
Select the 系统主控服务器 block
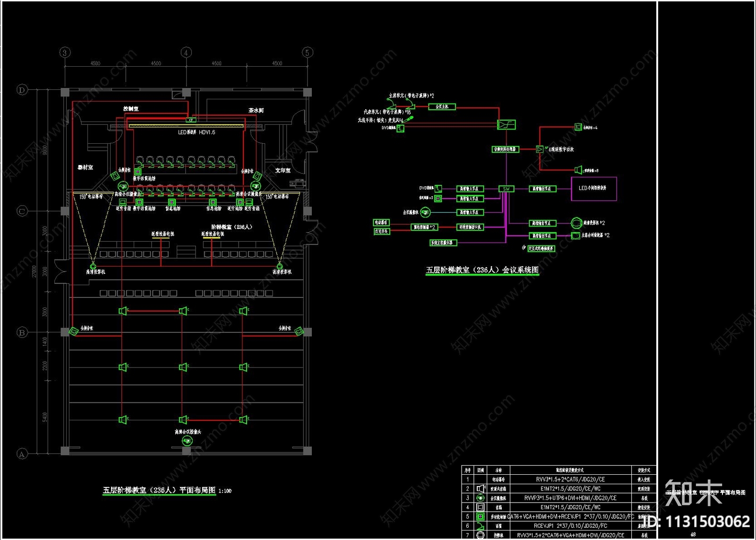tap(443, 243)
